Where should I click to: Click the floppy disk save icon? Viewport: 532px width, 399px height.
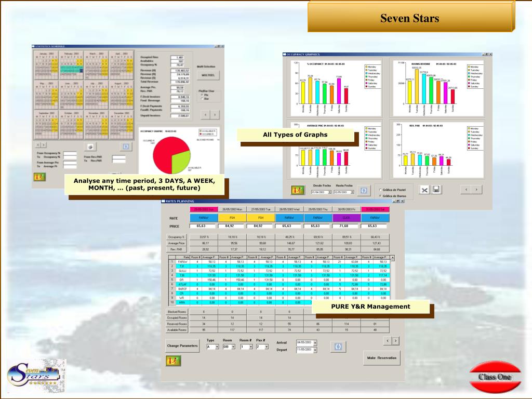(436, 190)
